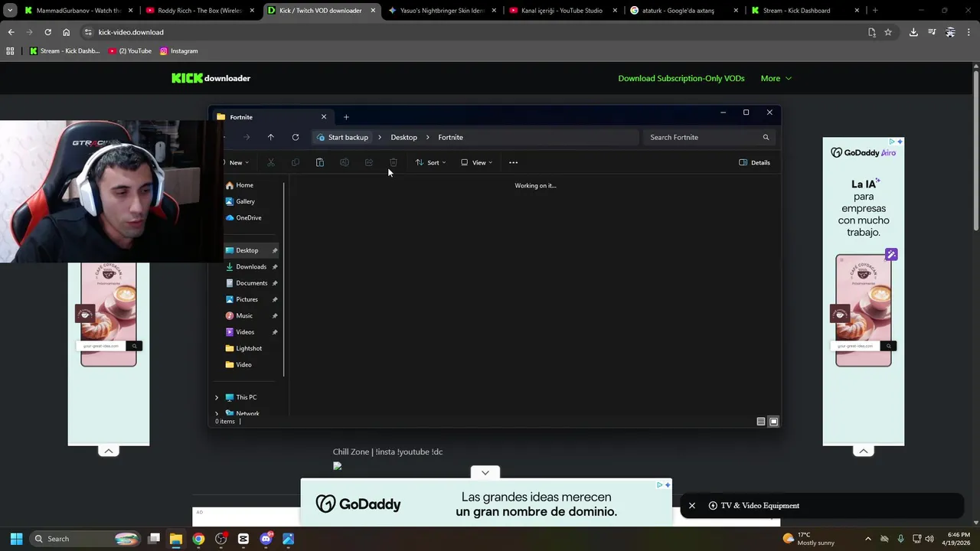Click Start backup in address bar
The image size is (980, 551).
pyautogui.click(x=342, y=137)
